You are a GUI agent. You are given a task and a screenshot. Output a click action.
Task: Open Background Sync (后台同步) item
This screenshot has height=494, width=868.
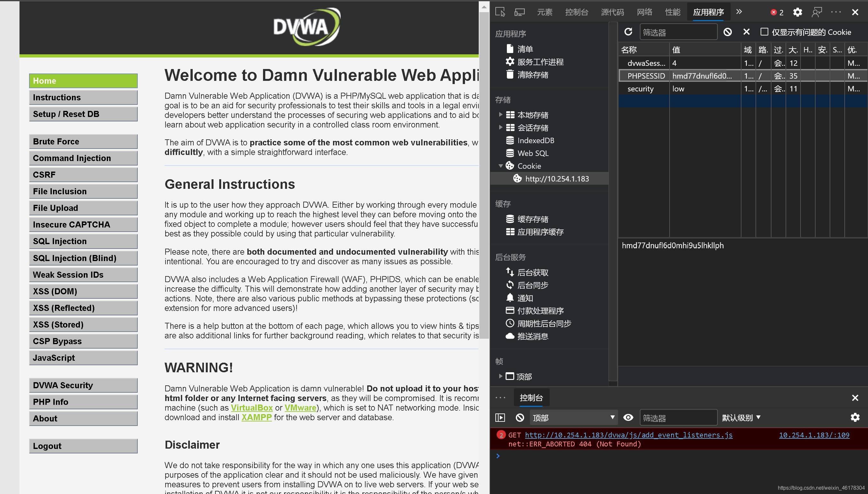point(527,285)
